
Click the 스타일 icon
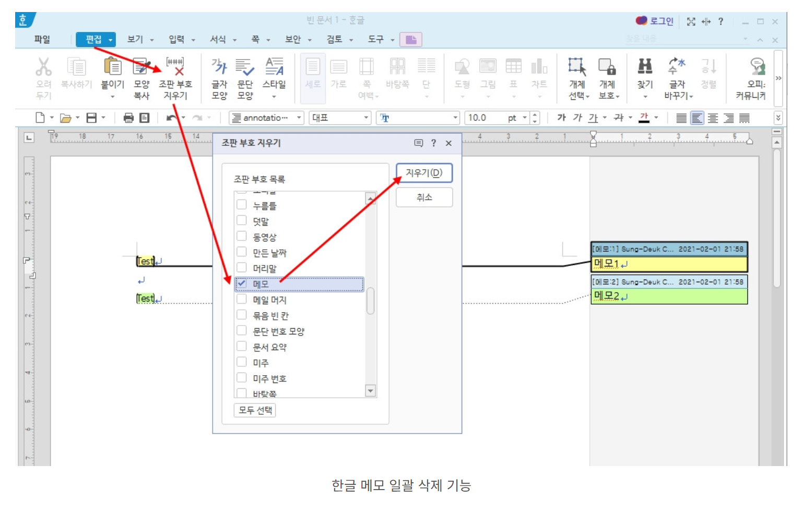click(x=274, y=67)
